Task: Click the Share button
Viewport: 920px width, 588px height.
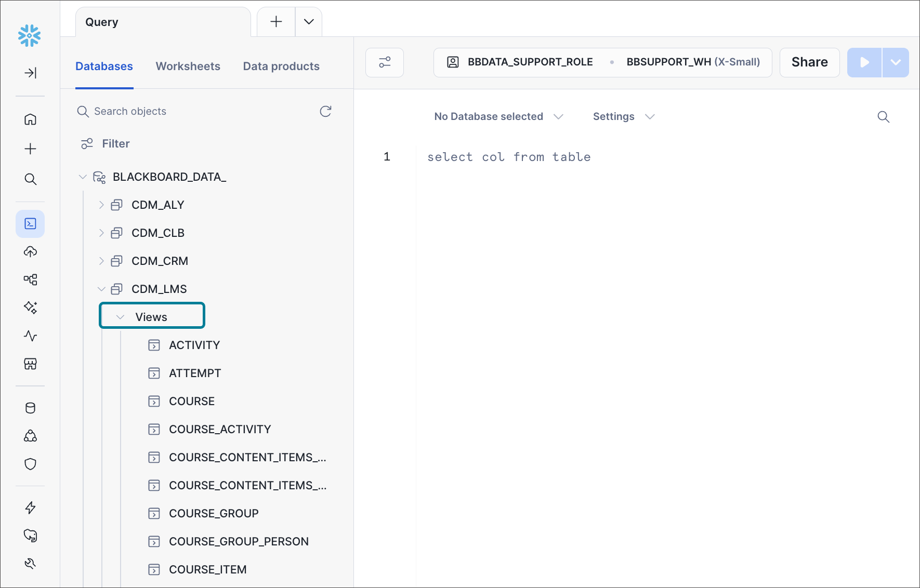Action: tap(809, 62)
